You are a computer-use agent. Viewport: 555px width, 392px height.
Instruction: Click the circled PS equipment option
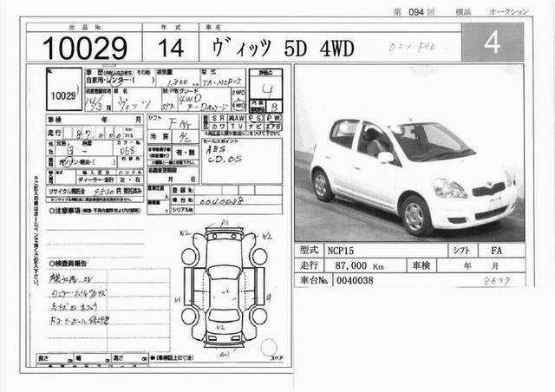pos(255,118)
